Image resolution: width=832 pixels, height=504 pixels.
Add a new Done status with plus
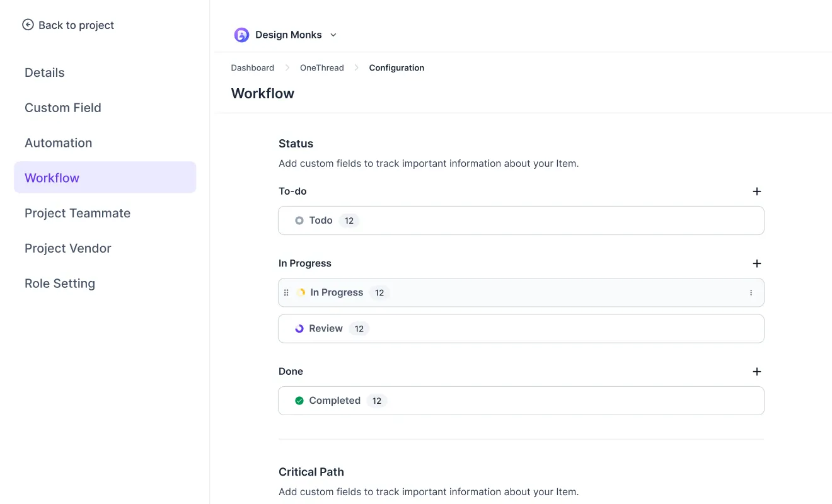[x=757, y=372]
